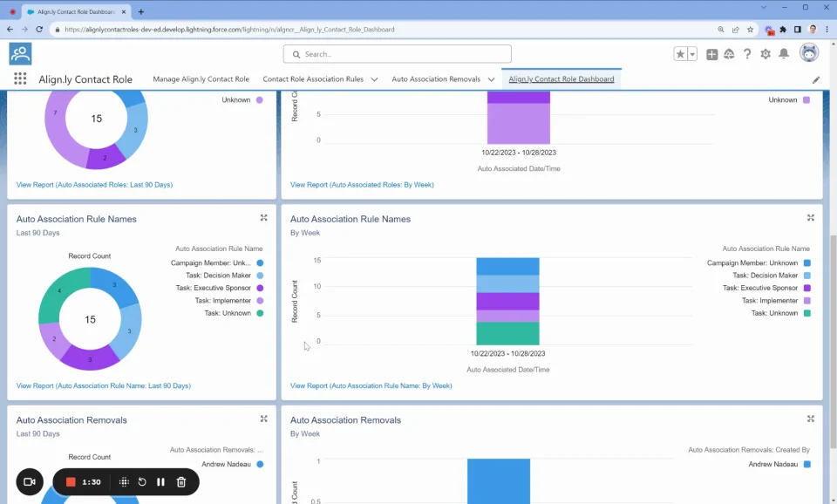Open the user profile avatar
Viewport: 837px width, 504px height.
(x=809, y=53)
